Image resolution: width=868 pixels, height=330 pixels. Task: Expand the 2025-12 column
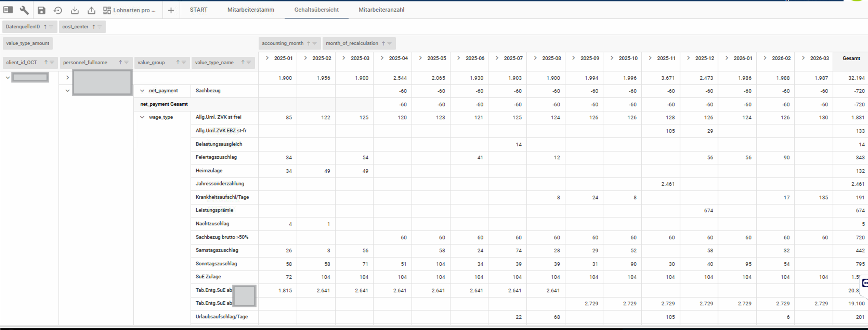point(688,58)
